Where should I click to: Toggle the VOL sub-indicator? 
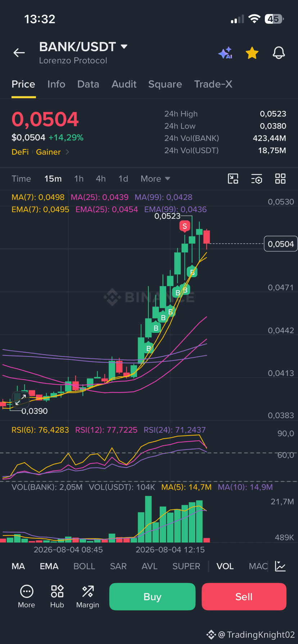225,566
